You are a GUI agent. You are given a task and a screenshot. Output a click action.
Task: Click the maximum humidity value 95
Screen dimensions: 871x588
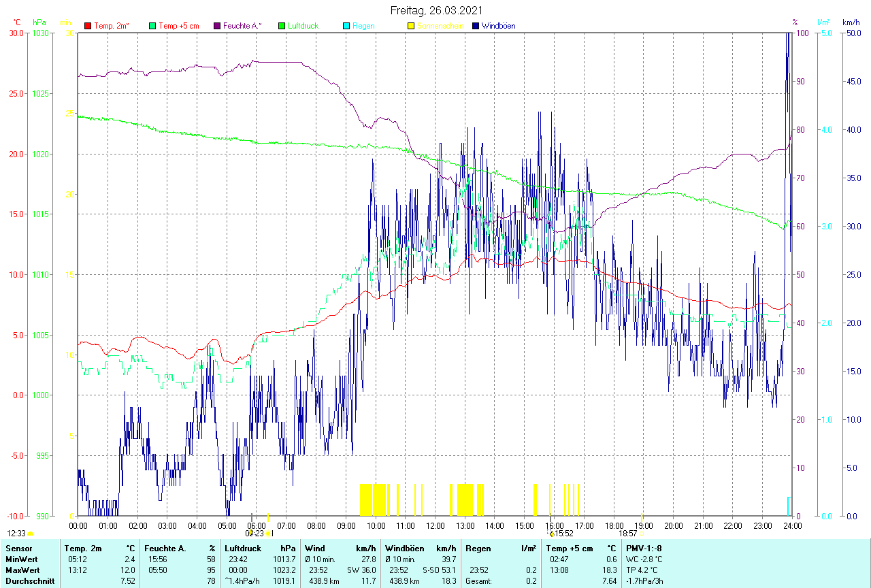click(210, 570)
